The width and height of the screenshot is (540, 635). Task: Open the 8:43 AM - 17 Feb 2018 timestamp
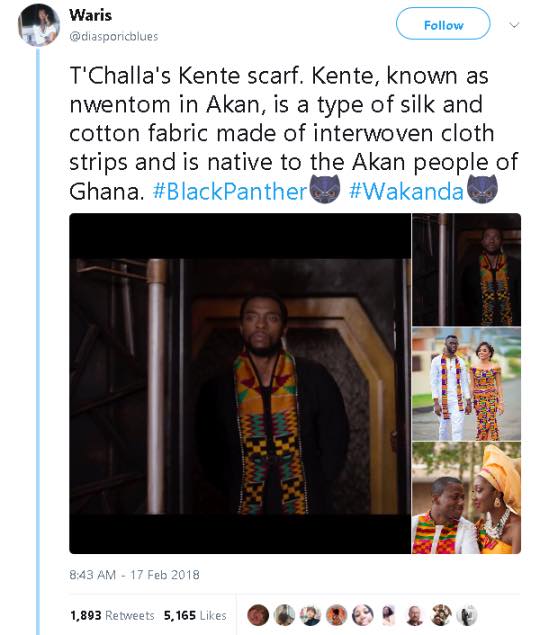[x=134, y=575]
